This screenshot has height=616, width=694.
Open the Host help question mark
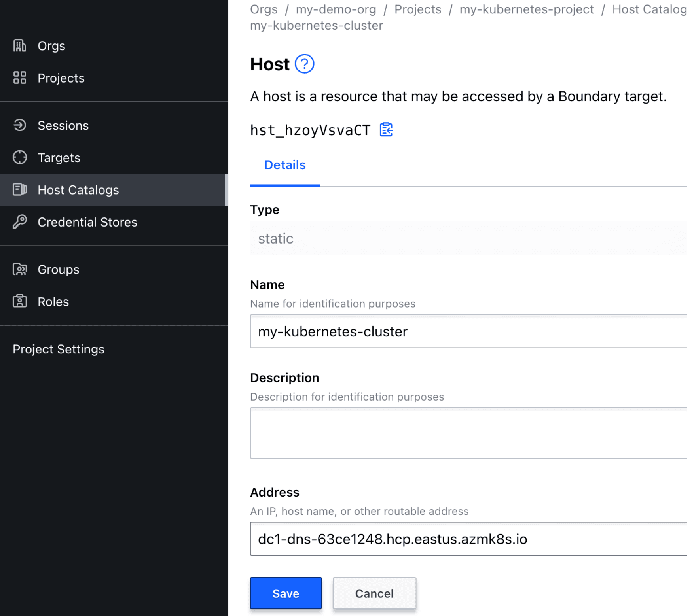pyautogui.click(x=305, y=63)
